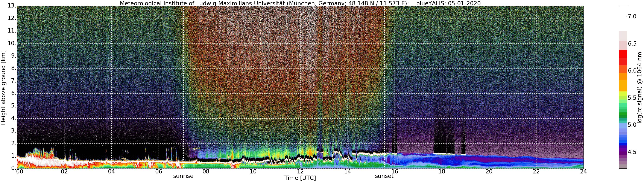This screenshot has width=644, height=182.
Task: Click the time axis tick label 20
Action: pos(489,172)
